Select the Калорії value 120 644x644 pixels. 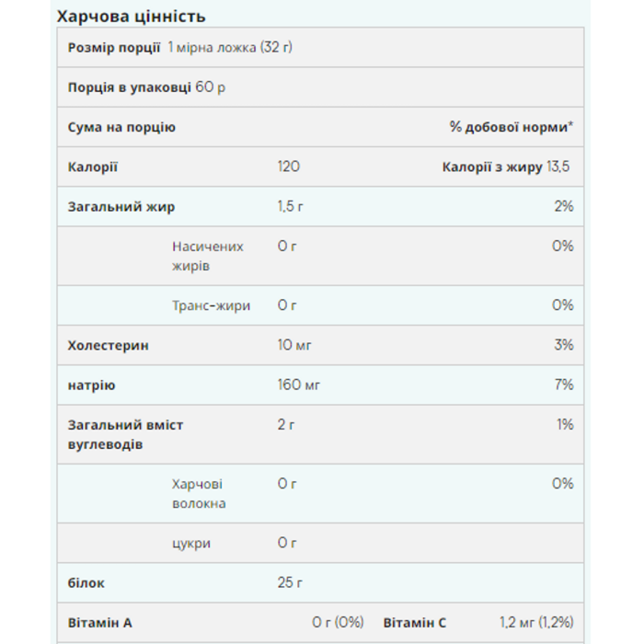(x=289, y=167)
